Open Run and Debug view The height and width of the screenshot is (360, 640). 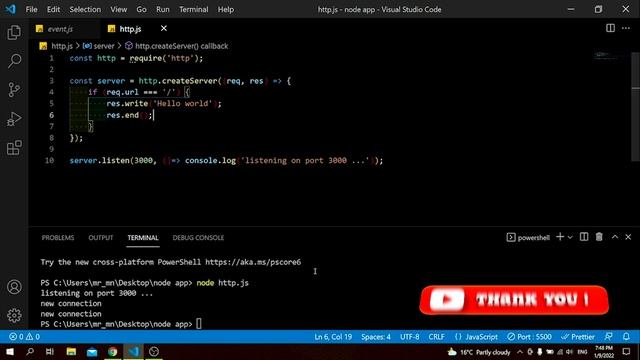(14, 119)
